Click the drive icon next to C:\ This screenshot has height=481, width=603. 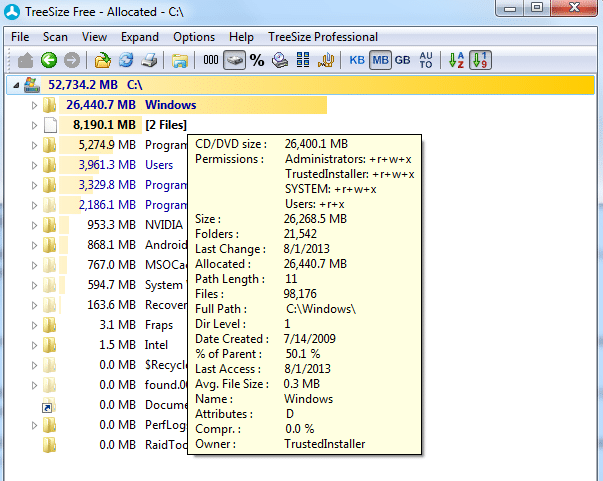pyautogui.click(x=32, y=85)
